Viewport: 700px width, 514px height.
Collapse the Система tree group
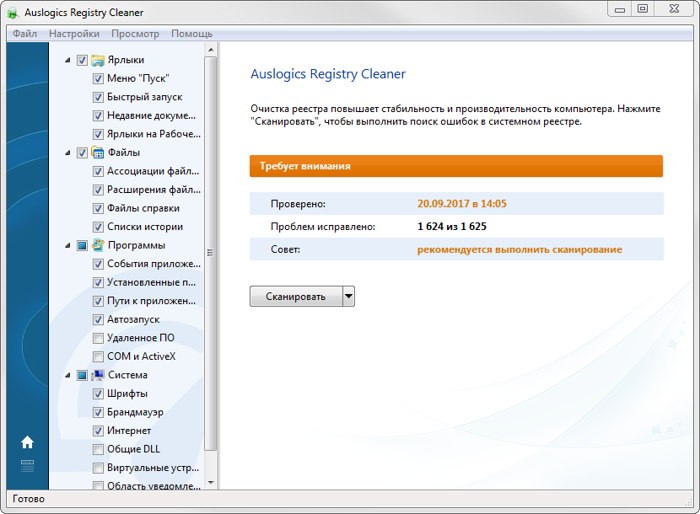[x=67, y=375]
